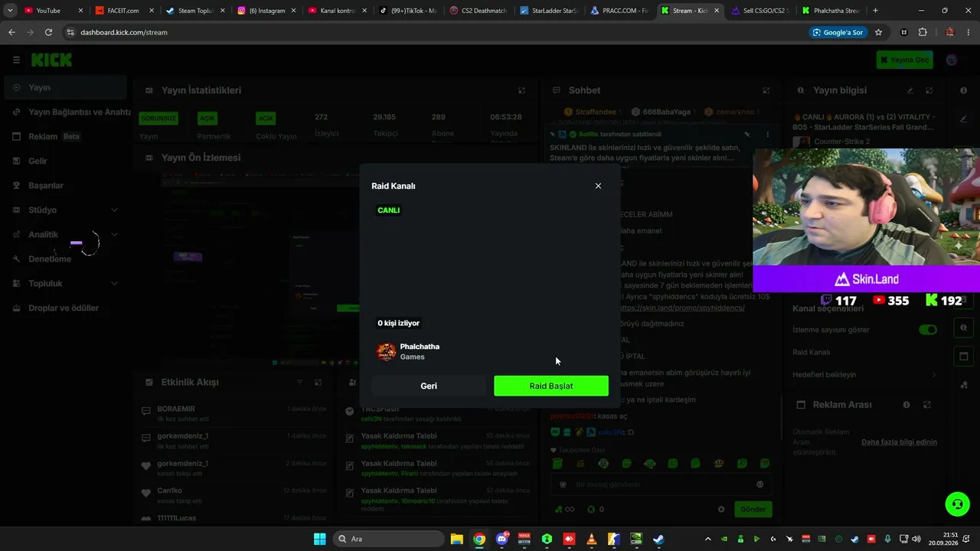Click the Phalchatha channel name in dialog
This screenshot has width=980, height=551.
(x=420, y=347)
